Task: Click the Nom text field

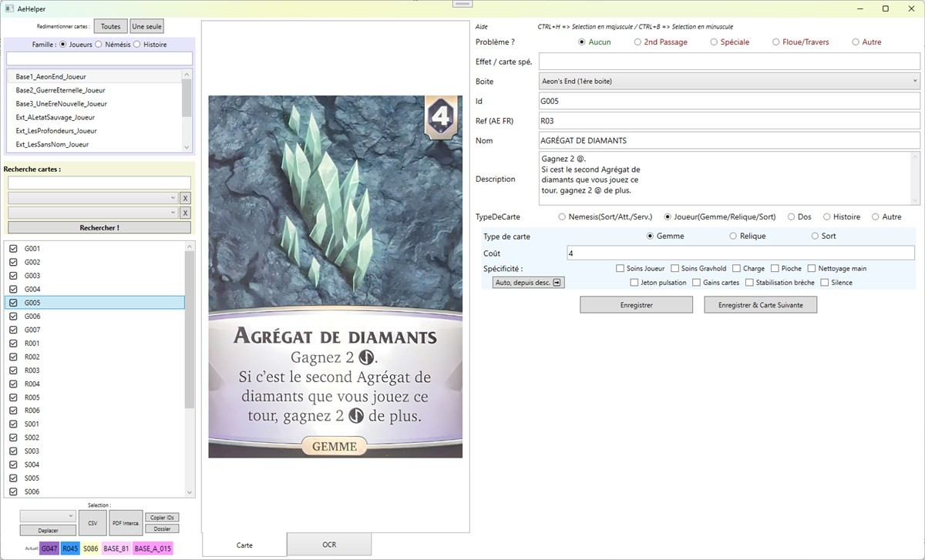Action: (729, 140)
